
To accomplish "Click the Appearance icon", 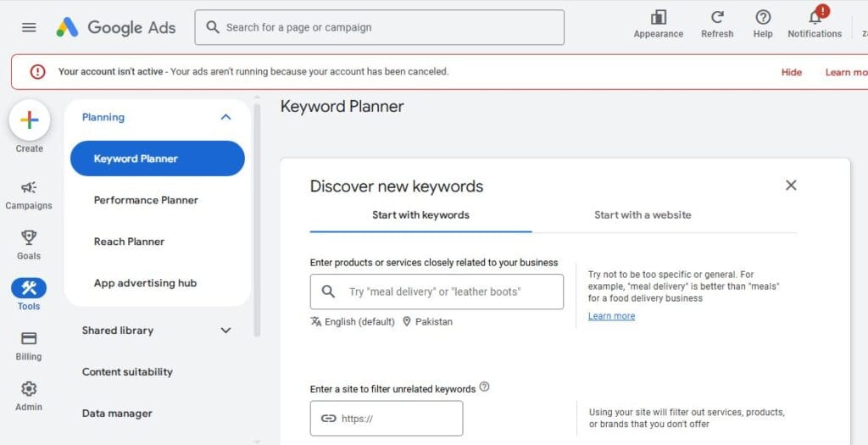I will click(658, 18).
